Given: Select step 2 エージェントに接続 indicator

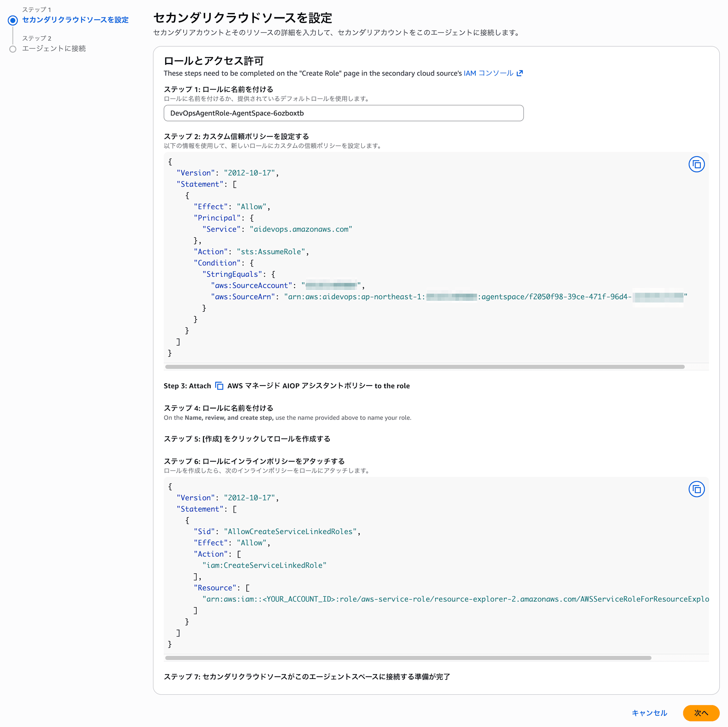Looking at the screenshot, I should (x=13, y=49).
